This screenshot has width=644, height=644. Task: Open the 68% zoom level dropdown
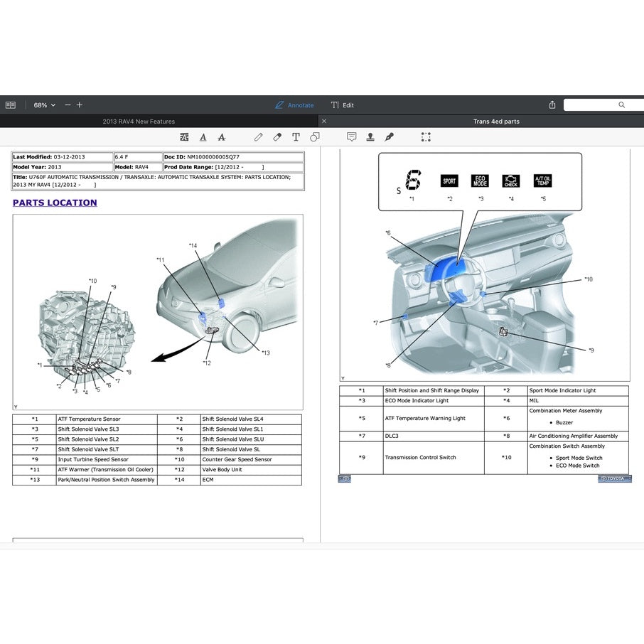click(44, 105)
